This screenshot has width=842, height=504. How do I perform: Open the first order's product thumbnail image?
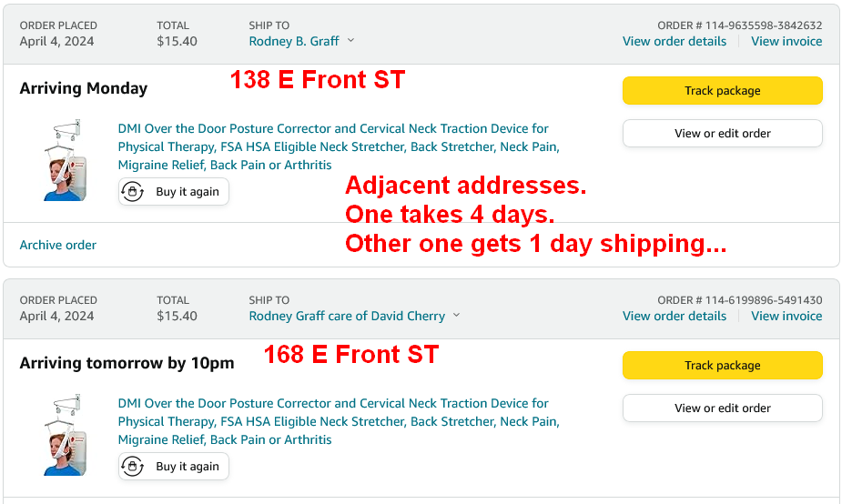(x=64, y=160)
